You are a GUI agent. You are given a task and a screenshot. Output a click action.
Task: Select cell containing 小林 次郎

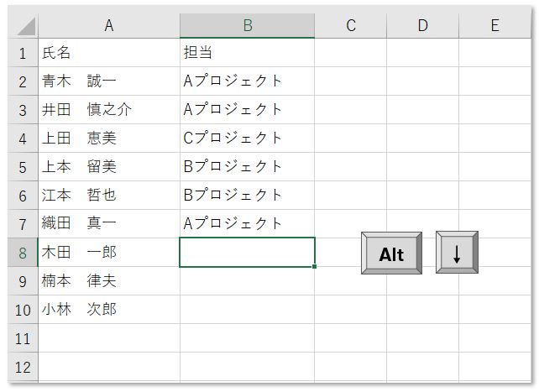[109, 310]
